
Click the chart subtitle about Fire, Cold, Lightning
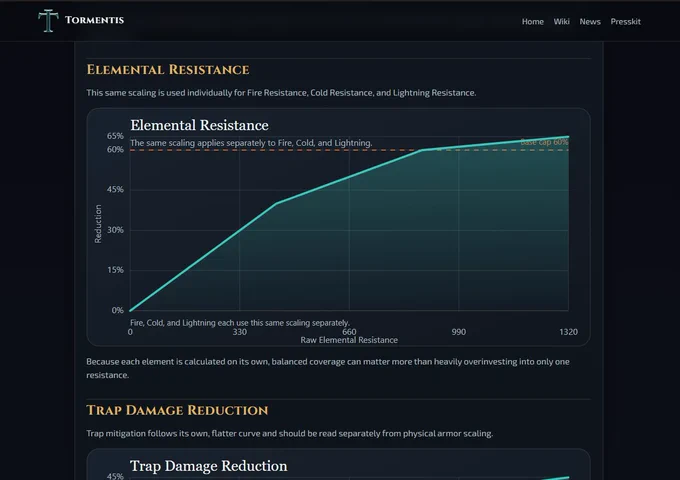pyautogui.click(x=251, y=143)
